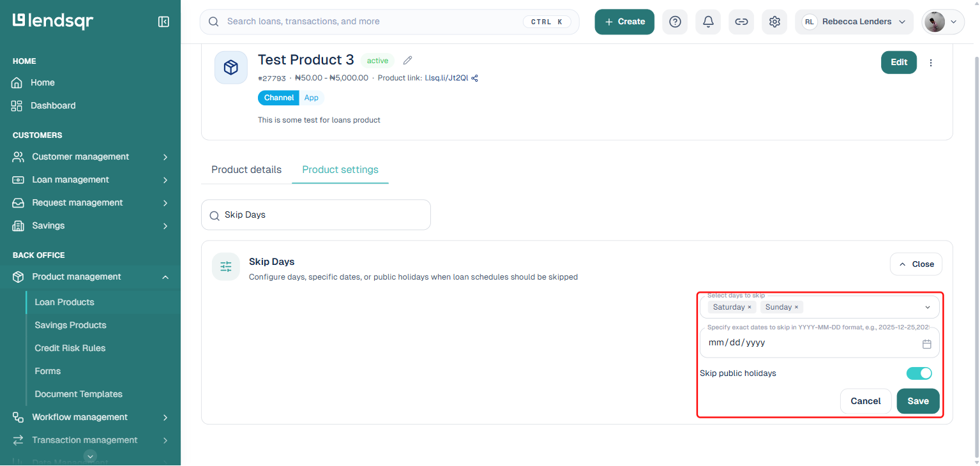Screen dimensions: 980x466
Task: Click the link chain icon in the header
Action: 741,22
